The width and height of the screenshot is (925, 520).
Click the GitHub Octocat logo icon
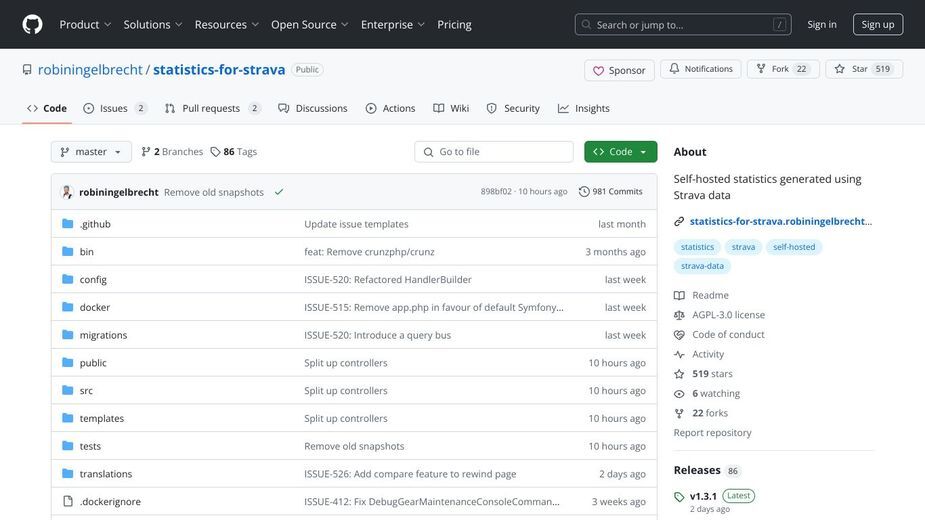click(32, 24)
